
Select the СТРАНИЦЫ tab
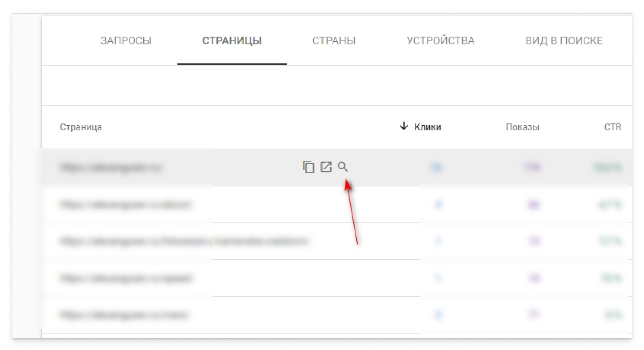click(232, 41)
